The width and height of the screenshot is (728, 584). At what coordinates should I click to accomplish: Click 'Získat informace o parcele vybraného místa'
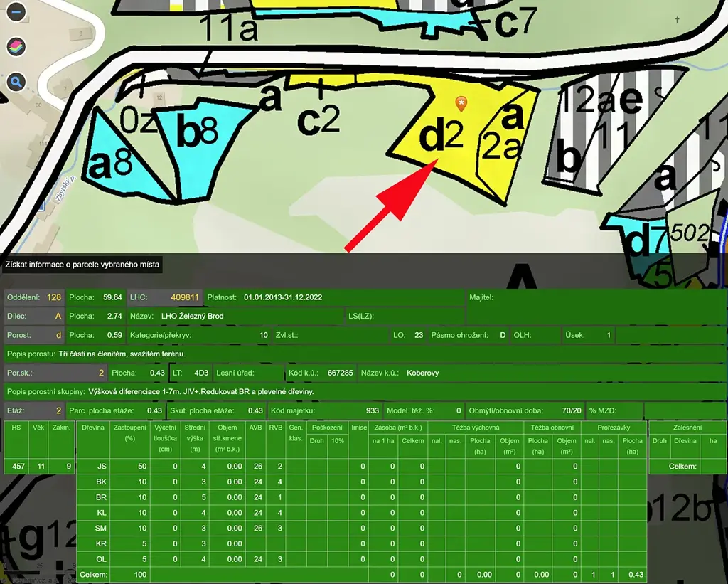click(x=82, y=265)
